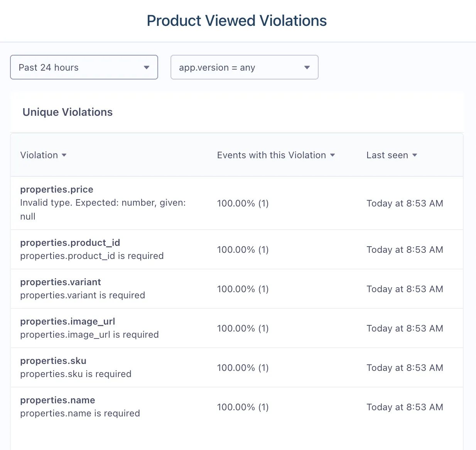The height and width of the screenshot is (450, 476).
Task: Click 'properties.image_url is required' description
Action: click(89, 335)
